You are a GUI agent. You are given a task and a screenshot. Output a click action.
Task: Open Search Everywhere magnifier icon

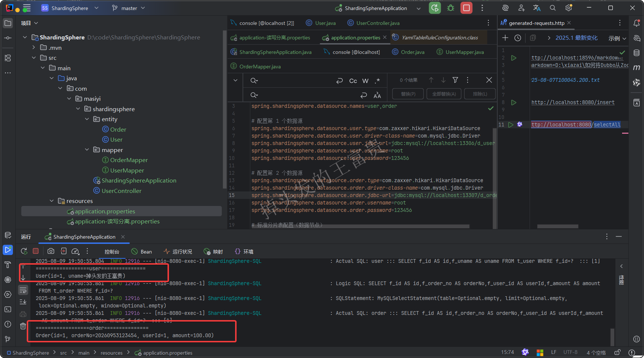(553, 8)
